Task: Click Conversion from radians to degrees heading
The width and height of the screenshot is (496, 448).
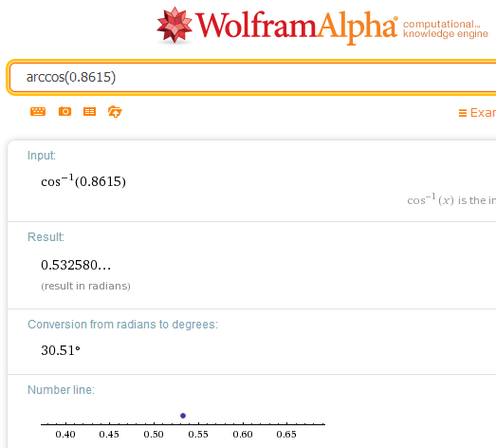Action: 122,325
